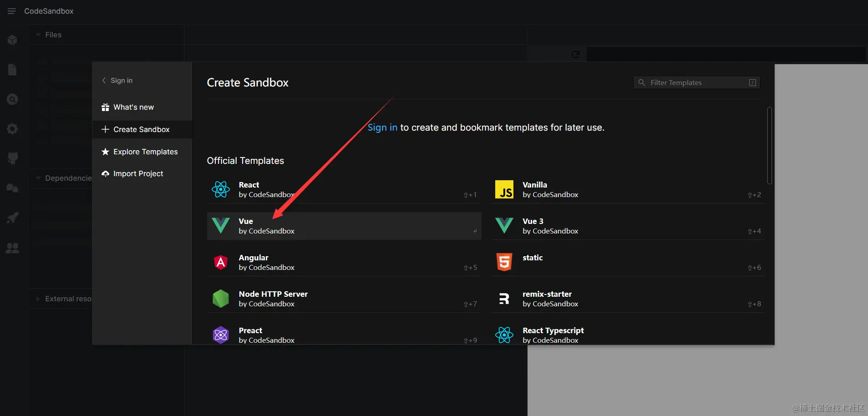
Task: Click the blue Sign in link
Action: 382,127
